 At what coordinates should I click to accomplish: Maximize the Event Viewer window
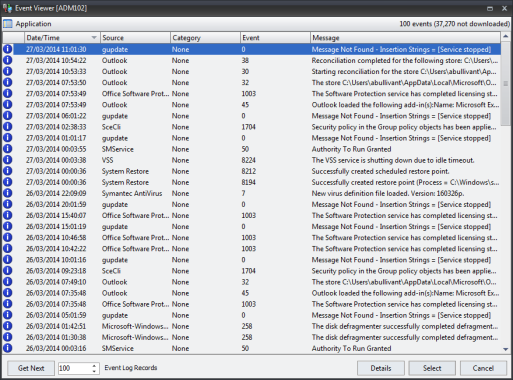click(490, 8)
